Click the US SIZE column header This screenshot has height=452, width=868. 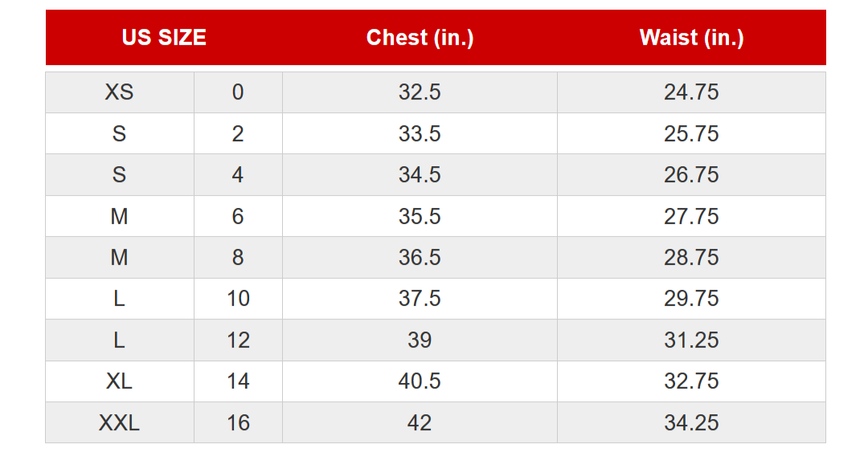coord(164,38)
